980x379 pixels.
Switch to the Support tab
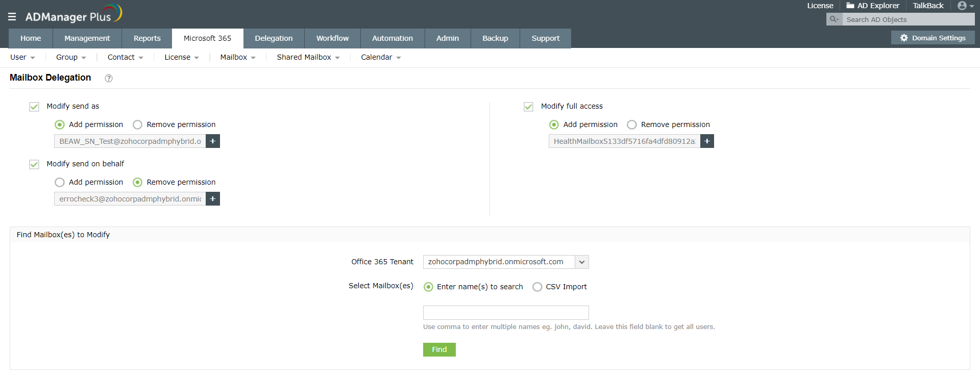(546, 38)
